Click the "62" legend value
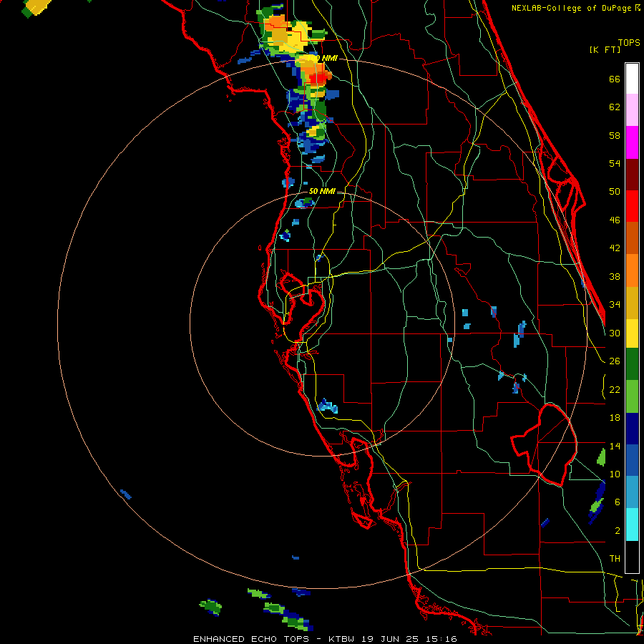This screenshot has height=644, width=644. (615, 107)
